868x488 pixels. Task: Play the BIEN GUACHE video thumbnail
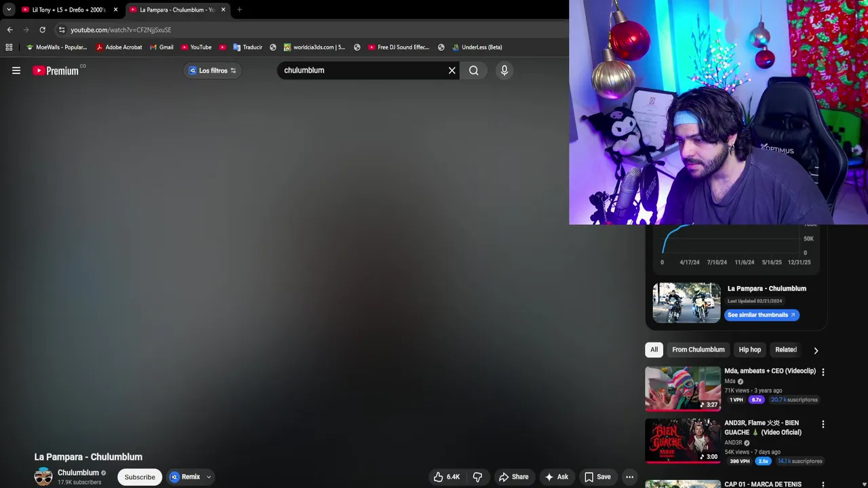coord(683,441)
